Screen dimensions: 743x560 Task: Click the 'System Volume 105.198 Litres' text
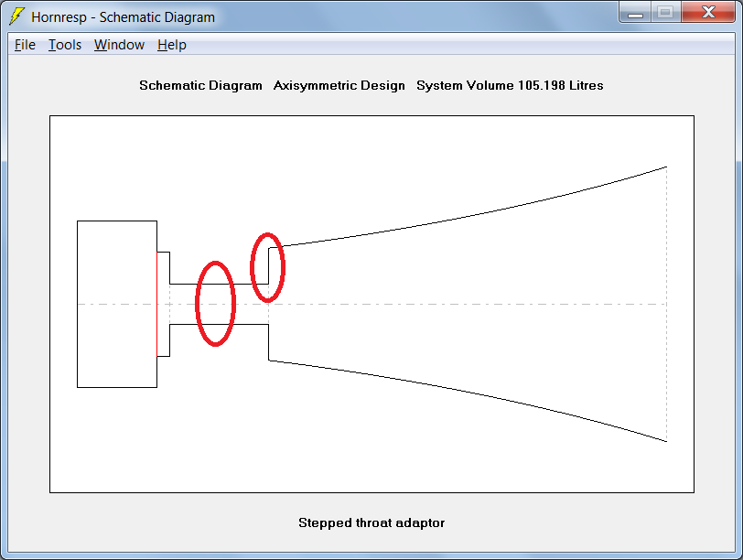(510, 85)
